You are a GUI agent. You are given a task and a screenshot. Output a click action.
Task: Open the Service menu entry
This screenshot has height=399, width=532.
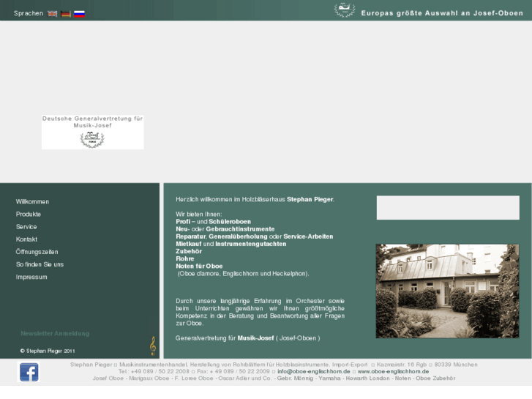(x=26, y=227)
